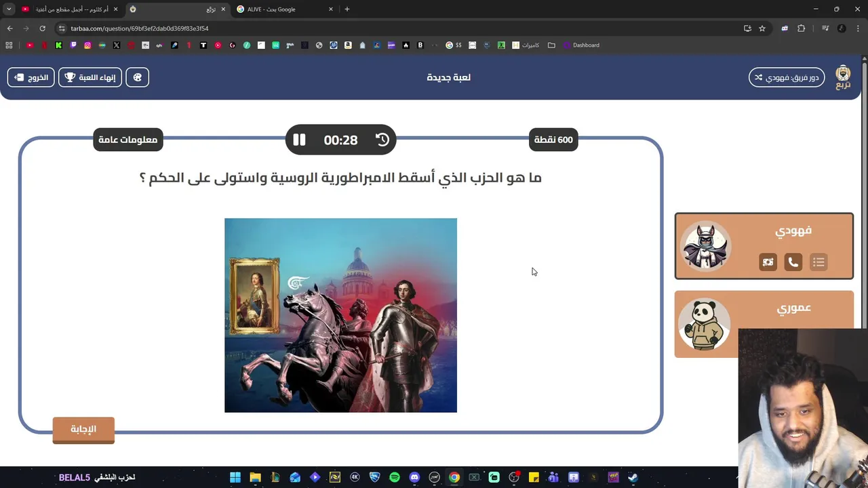The width and height of the screenshot is (868, 488).
Task: Reset the timer with the restart icon
Action: [x=382, y=140]
